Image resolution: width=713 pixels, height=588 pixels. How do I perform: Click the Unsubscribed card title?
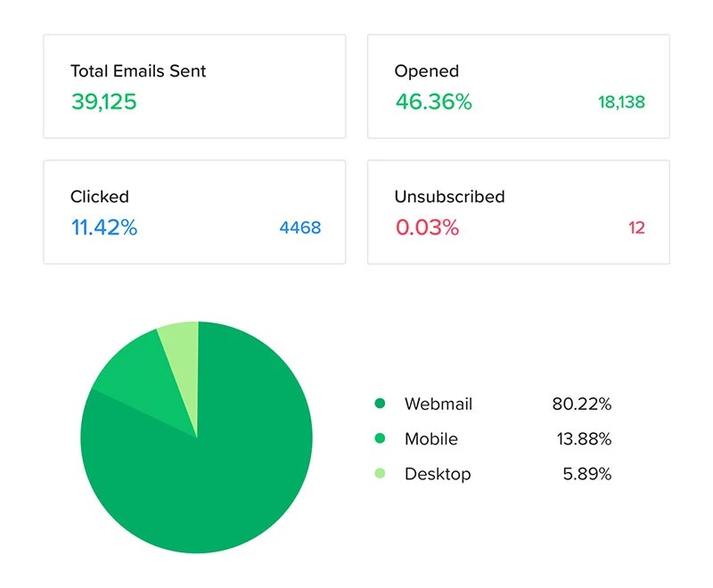[x=449, y=197]
